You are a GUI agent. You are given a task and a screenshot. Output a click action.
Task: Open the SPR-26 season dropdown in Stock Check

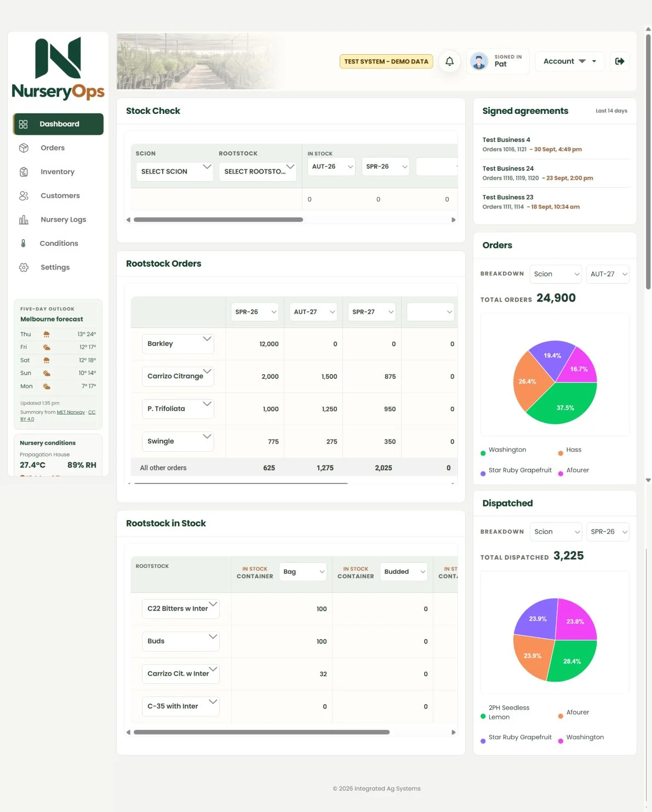[386, 166]
